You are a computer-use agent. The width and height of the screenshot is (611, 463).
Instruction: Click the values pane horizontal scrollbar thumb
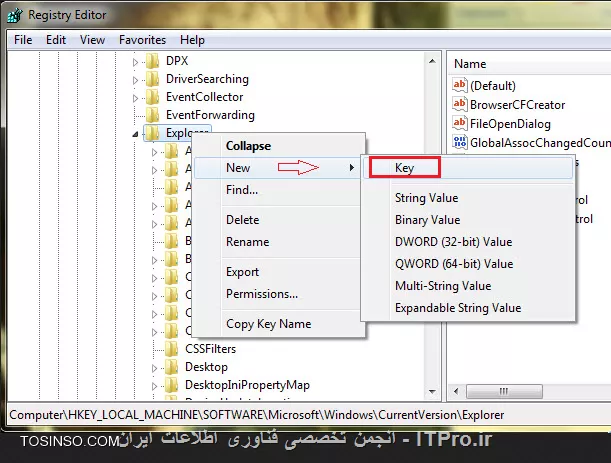tap(504, 391)
